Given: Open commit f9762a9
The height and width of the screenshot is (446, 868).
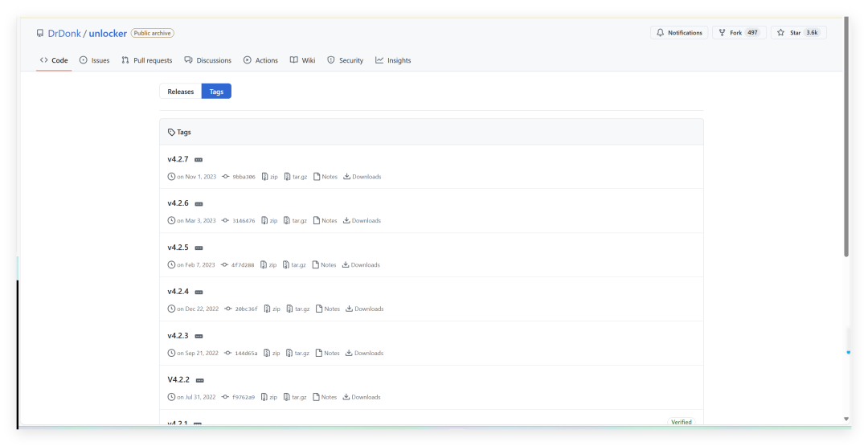Looking at the screenshot, I should [x=238, y=397].
